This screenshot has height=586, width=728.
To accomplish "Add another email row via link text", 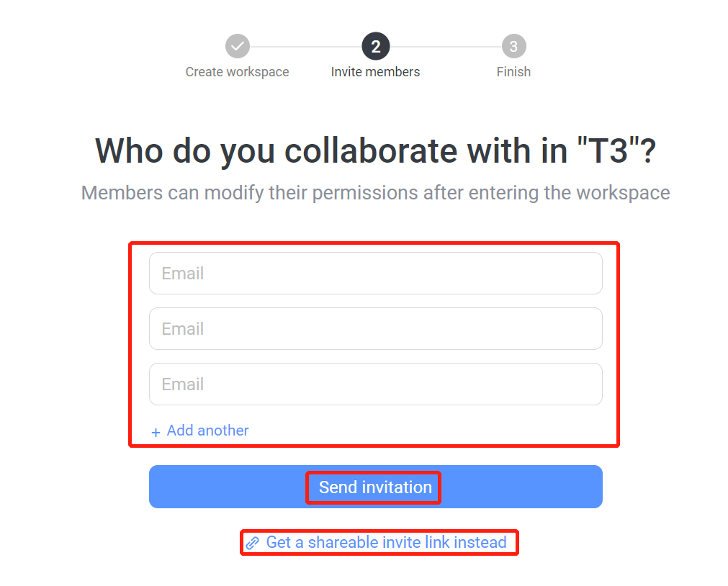I will point(207,431).
